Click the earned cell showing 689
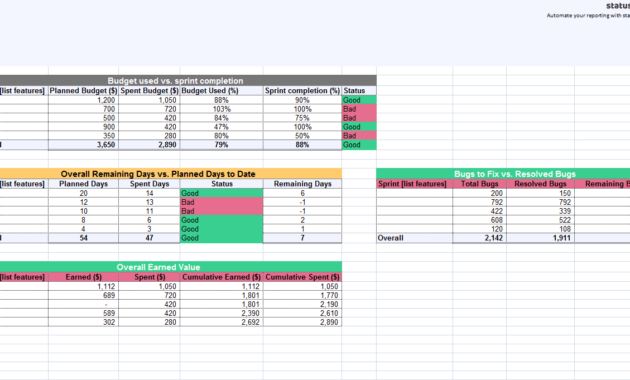This screenshot has width=630, height=380. pyautogui.click(x=83, y=295)
